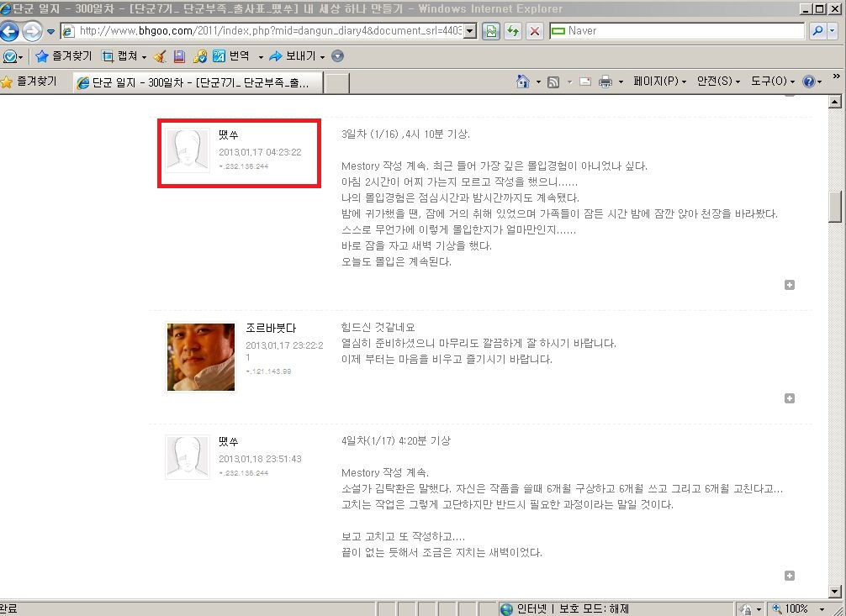Open the 캡쳐 capture tool

[119, 56]
